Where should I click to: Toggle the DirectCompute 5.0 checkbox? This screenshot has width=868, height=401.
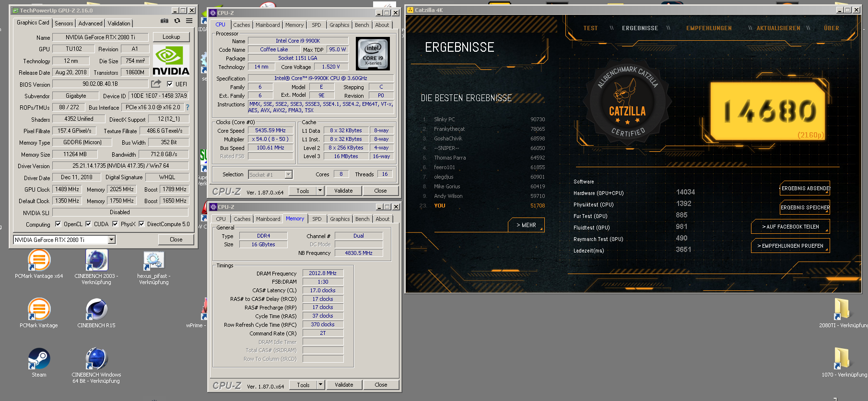(x=141, y=224)
